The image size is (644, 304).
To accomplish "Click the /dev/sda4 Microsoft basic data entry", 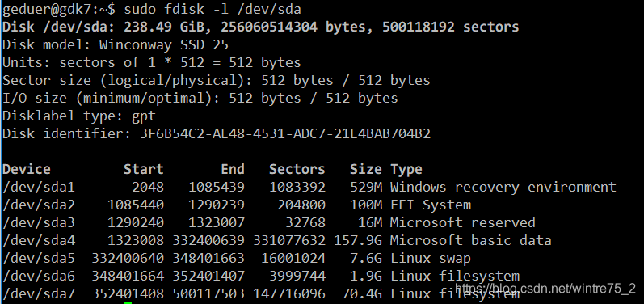I will tap(277, 240).
